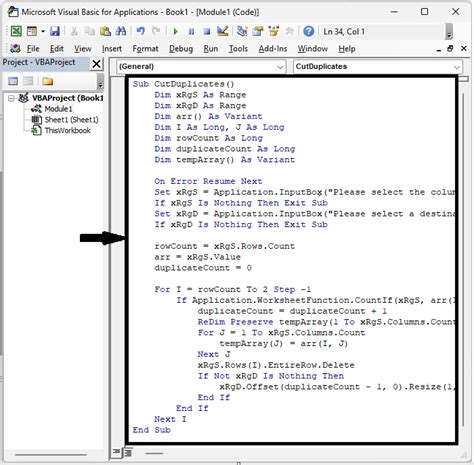Run the macro with the green play icon
This screenshot has height=465, width=474.
(x=175, y=32)
